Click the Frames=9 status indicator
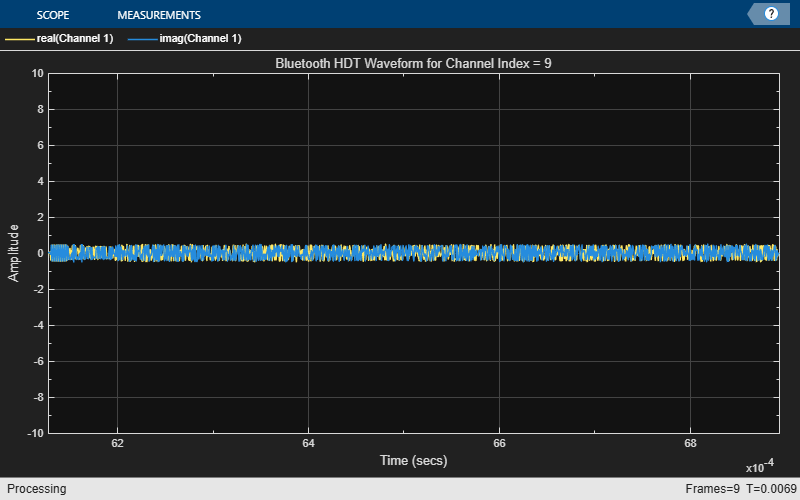The height and width of the screenshot is (500, 800). tap(711, 489)
